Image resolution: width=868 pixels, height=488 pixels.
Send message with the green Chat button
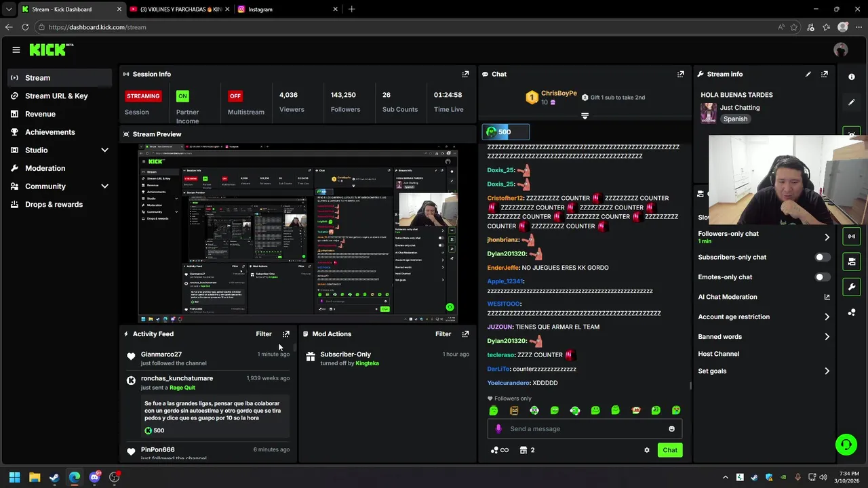670,450
